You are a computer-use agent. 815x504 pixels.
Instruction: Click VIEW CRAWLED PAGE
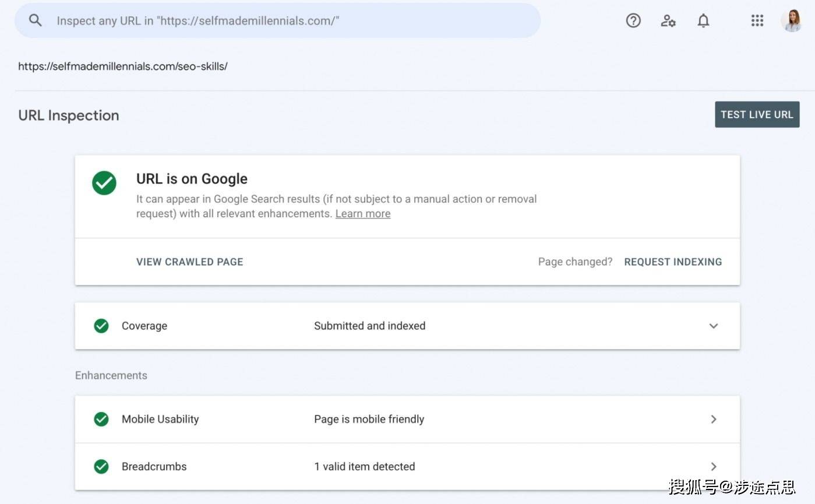coord(190,262)
